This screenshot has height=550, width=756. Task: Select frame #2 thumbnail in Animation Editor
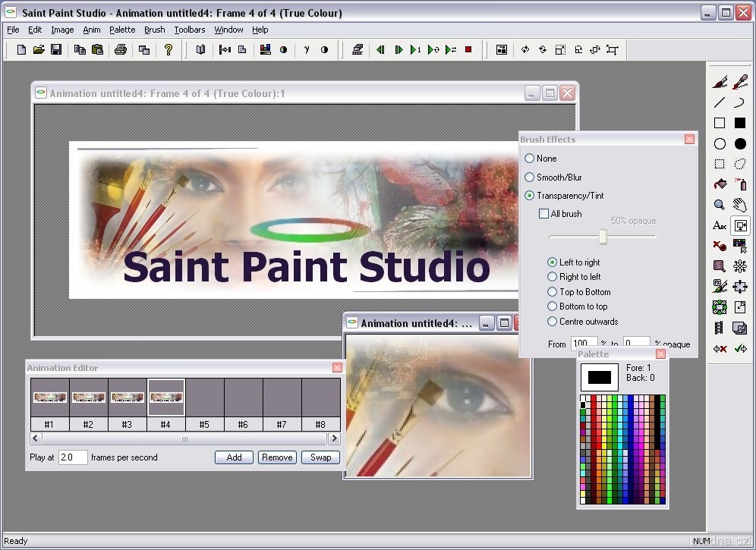(x=88, y=398)
